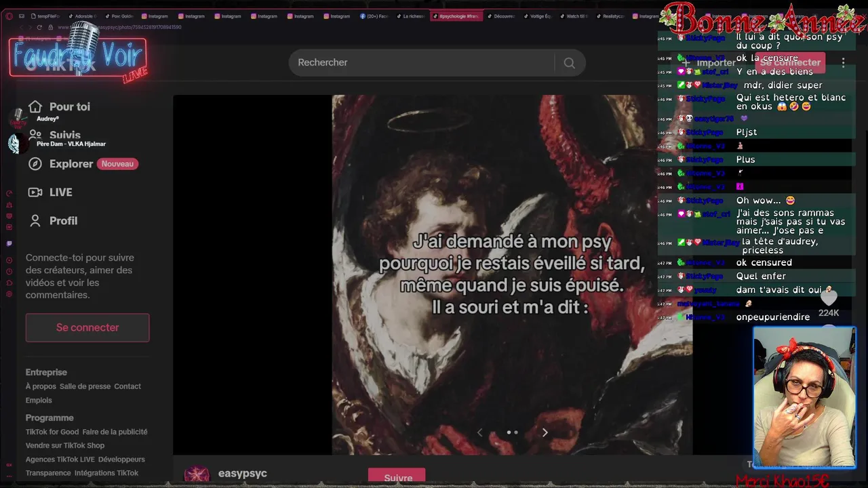Click the browser address bar URL

point(119,27)
